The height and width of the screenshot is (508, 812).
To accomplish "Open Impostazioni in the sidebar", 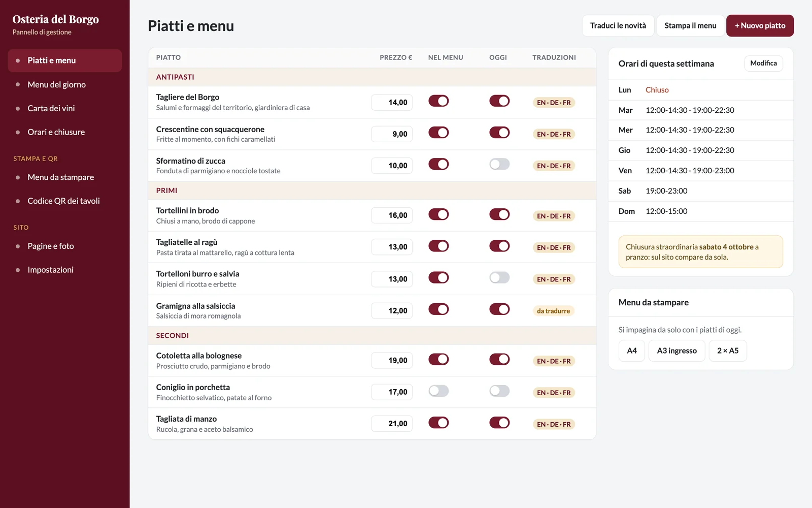I will 64,270.
